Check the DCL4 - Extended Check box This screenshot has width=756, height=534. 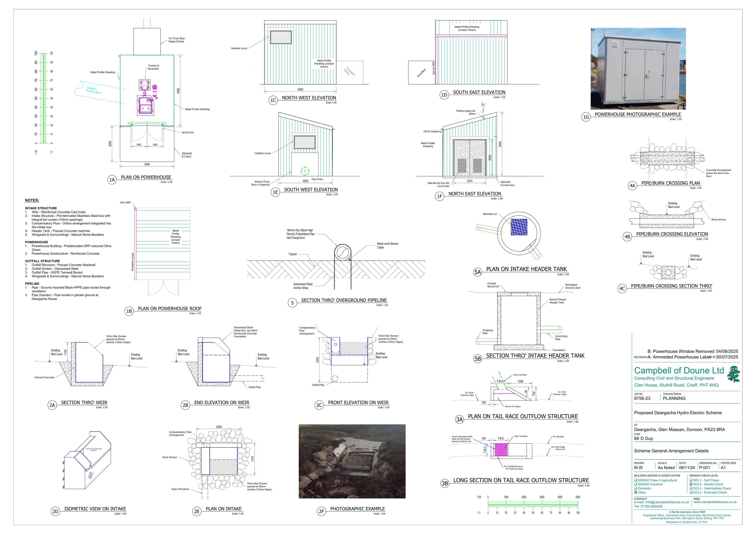pos(691,492)
